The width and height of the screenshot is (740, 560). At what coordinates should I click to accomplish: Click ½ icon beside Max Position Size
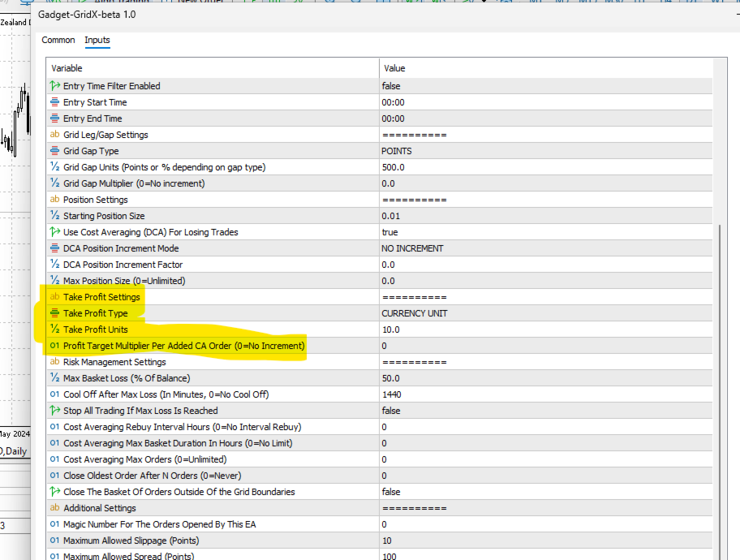coord(54,281)
